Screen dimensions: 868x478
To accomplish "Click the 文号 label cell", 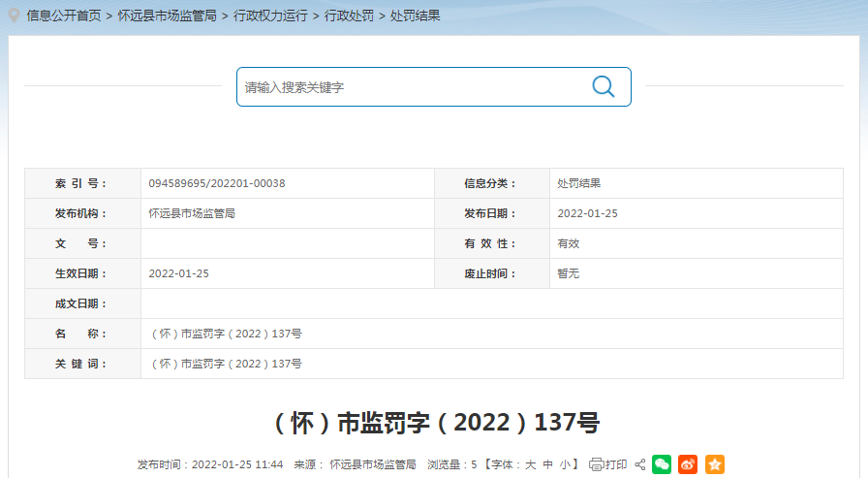I will pos(82,243).
